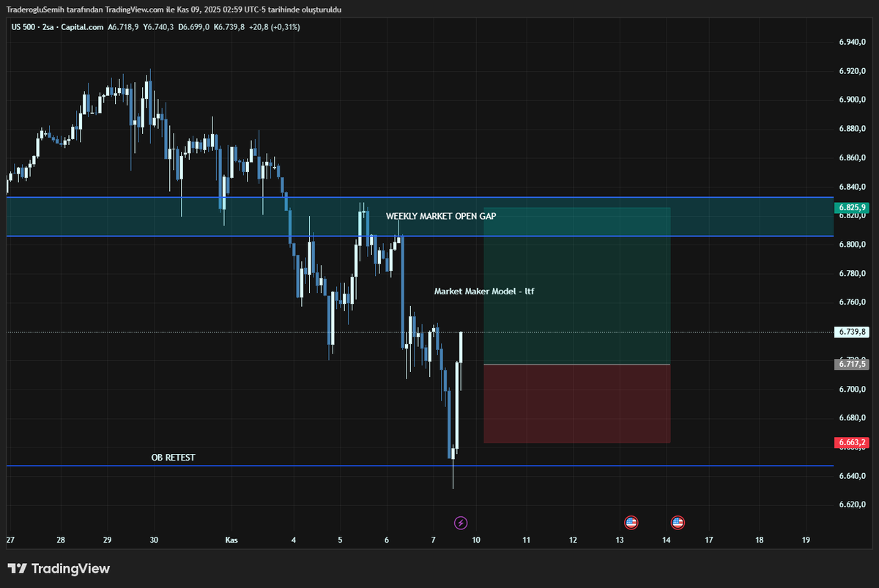The image size is (879, 588).
Task: Click the high value Y6.740,3
Action: (x=158, y=27)
